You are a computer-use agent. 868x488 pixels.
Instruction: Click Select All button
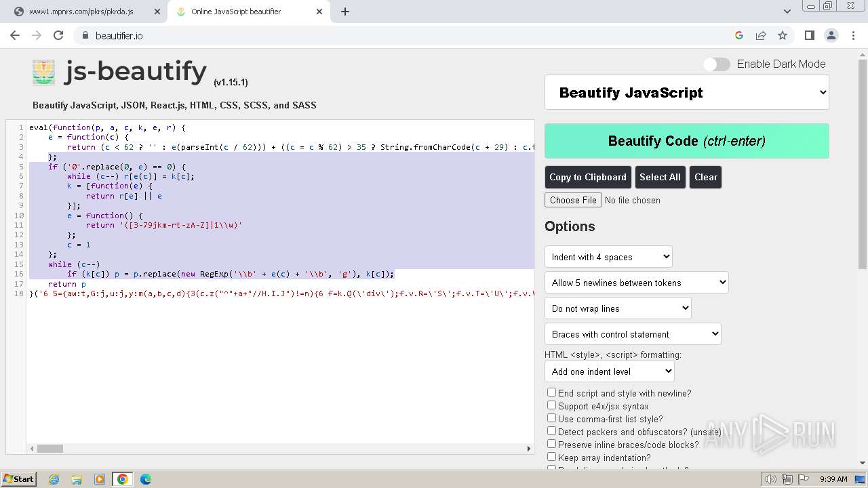pos(660,177)
